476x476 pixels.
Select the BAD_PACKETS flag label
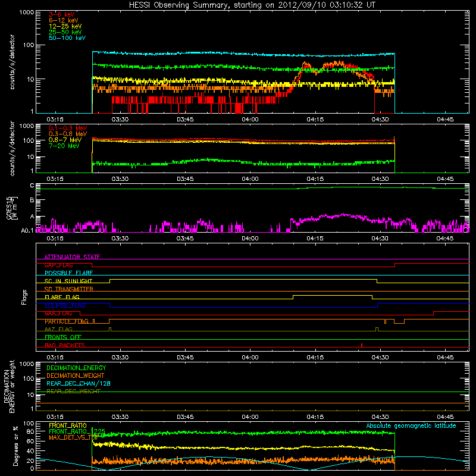[65, 345]
